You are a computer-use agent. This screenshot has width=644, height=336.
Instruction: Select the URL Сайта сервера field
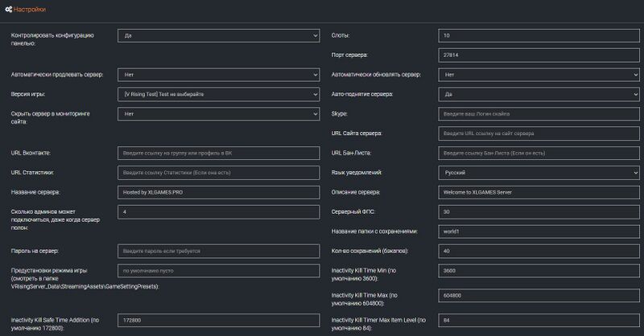[539, 133]
